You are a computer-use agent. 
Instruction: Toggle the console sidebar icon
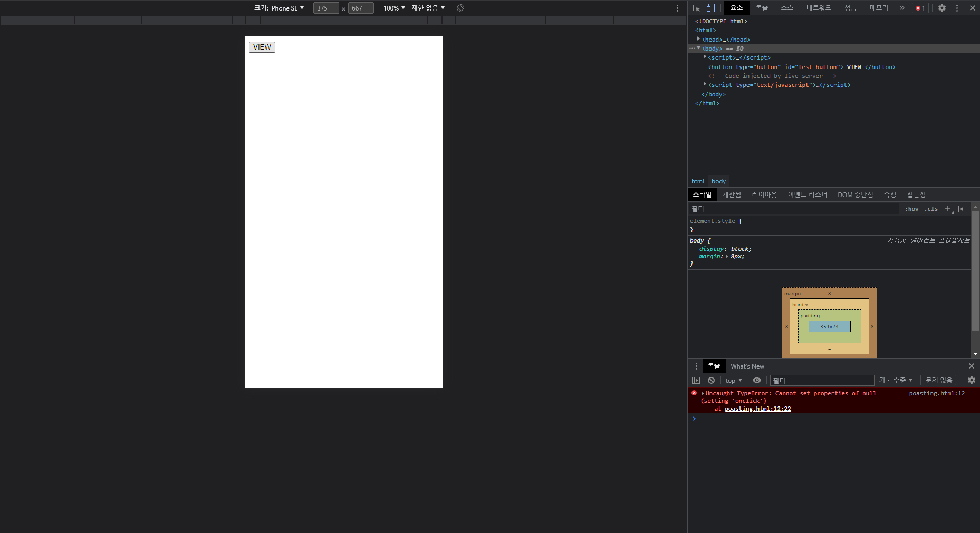coord(696,380)
